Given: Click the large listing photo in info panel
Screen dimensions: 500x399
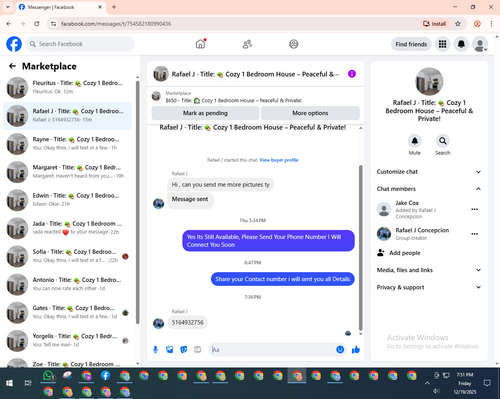Looking at the screenshot, I should coord(429,81).
